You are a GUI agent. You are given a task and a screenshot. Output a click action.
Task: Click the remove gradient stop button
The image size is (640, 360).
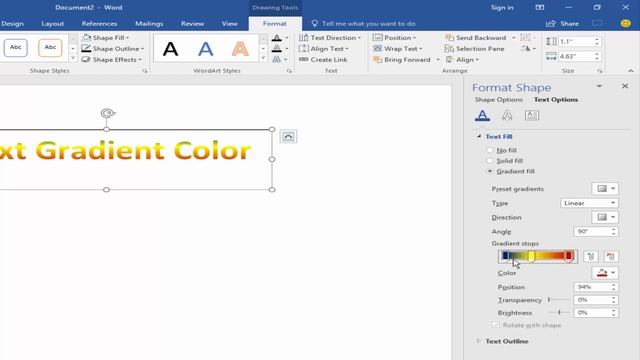(x=611, y=256)
